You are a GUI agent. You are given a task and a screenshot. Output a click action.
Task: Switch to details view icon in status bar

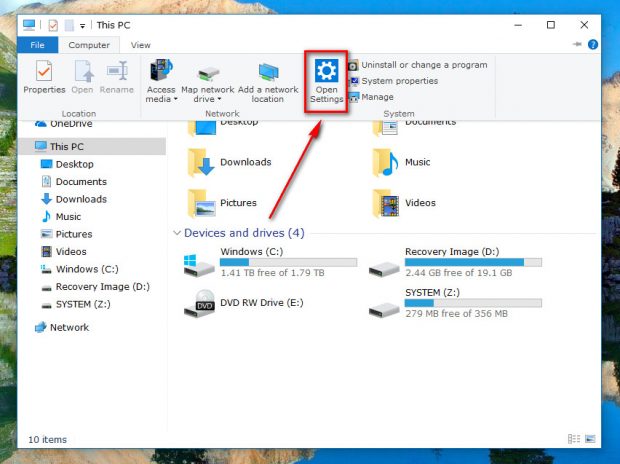pos(574,439)
